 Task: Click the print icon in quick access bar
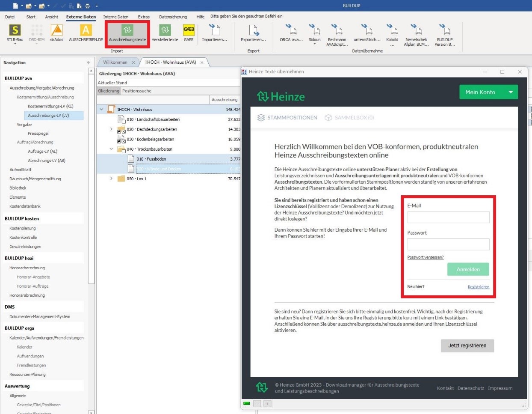click(88, 6)
